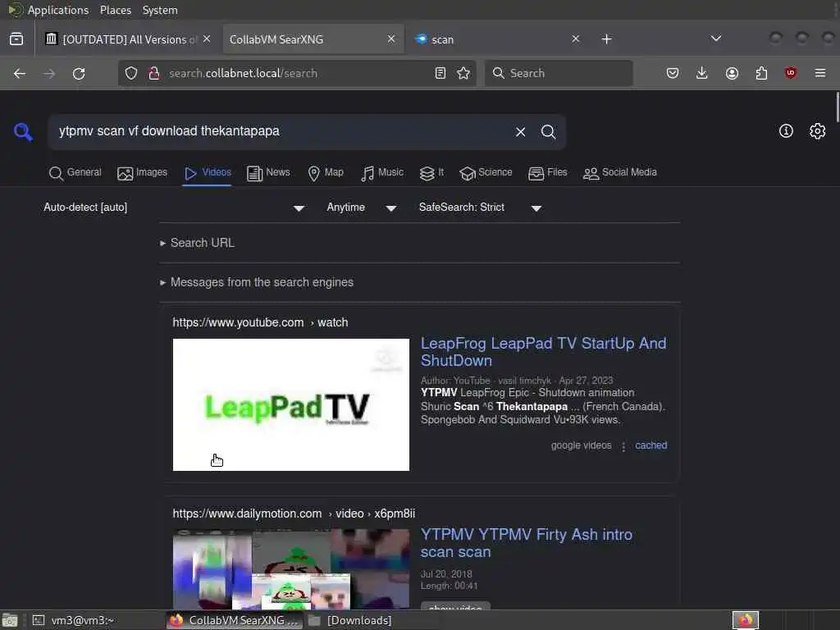Open the Pocket save icon
This screenshot has width=840, height=630.
pos(673,73)
